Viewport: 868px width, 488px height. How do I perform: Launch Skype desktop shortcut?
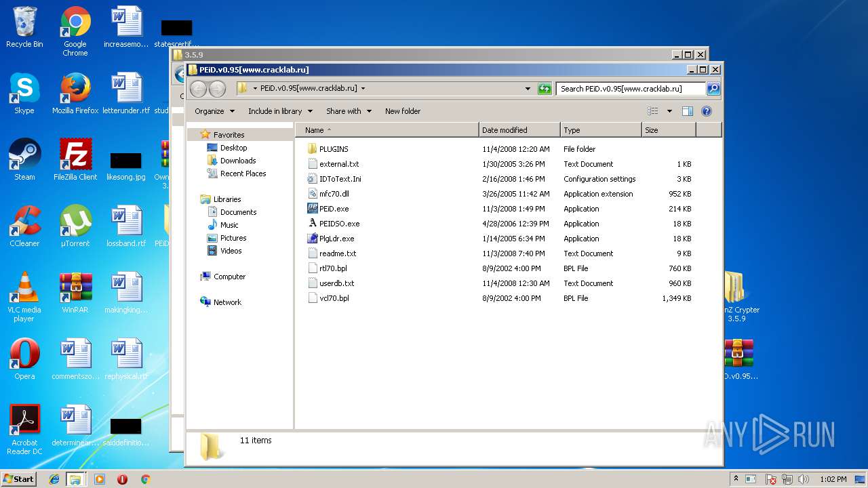(24, 94)
